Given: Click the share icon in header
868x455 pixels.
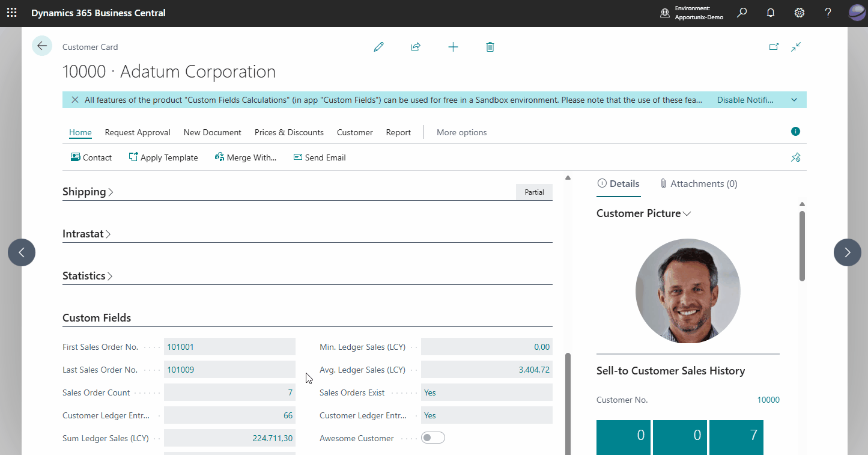Looking at the screenshot, I should coord(416,47).
